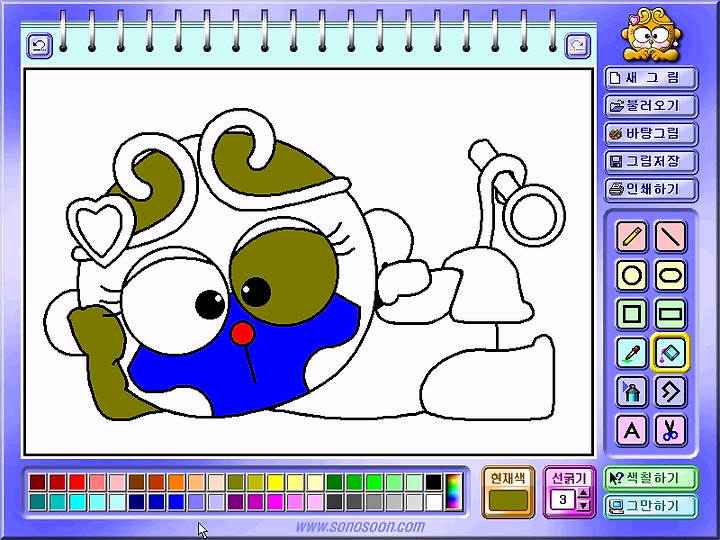
Task: Choose the bright green color swatch
Action: point(374,482)
